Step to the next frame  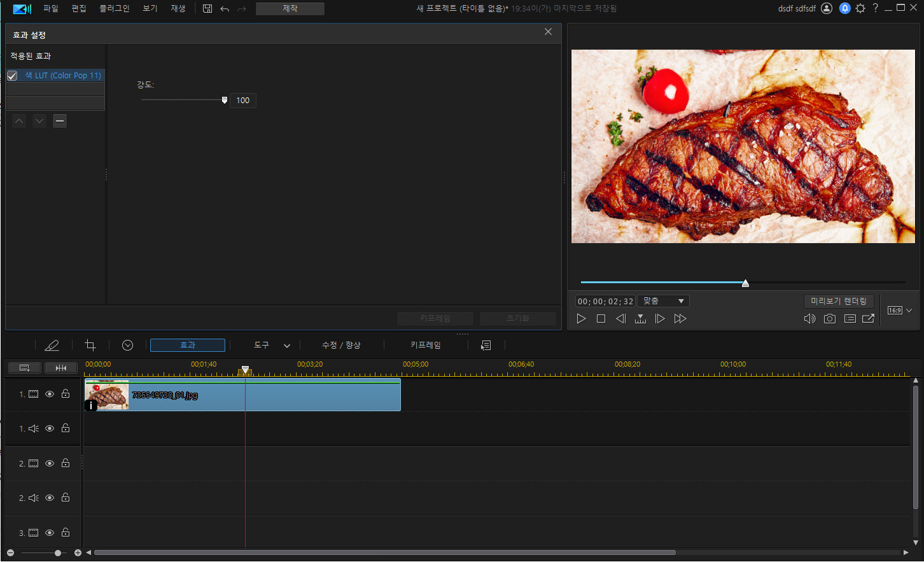[660, 319]
